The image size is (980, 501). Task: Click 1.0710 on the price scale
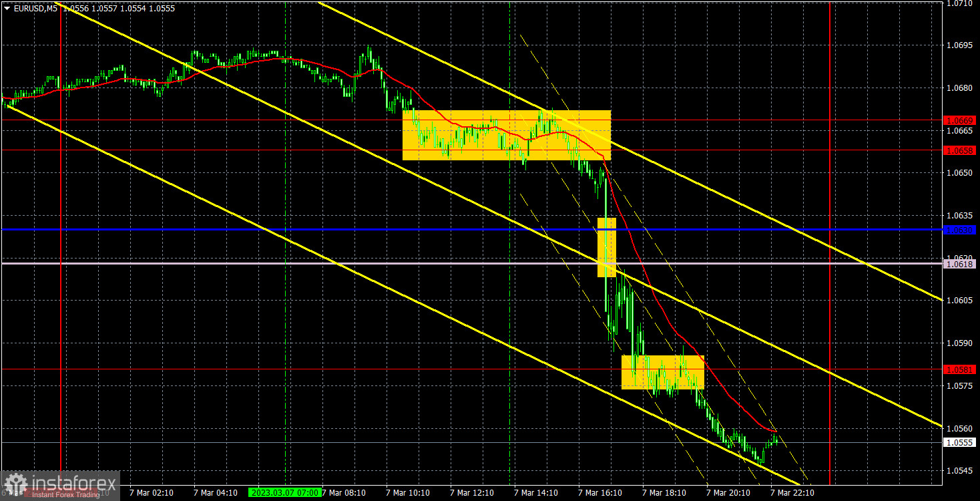(960, 3)
